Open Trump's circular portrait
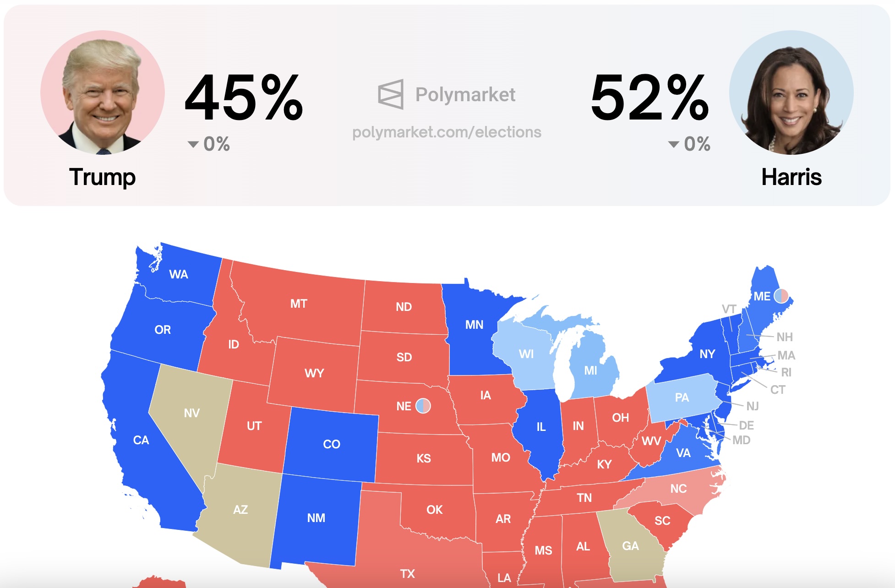The image size is (895, 588). click(103, 93)
